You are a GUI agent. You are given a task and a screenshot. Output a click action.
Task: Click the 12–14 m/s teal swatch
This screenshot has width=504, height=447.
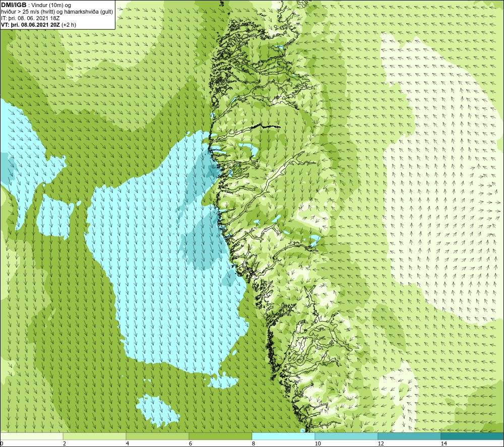point(409,436)
